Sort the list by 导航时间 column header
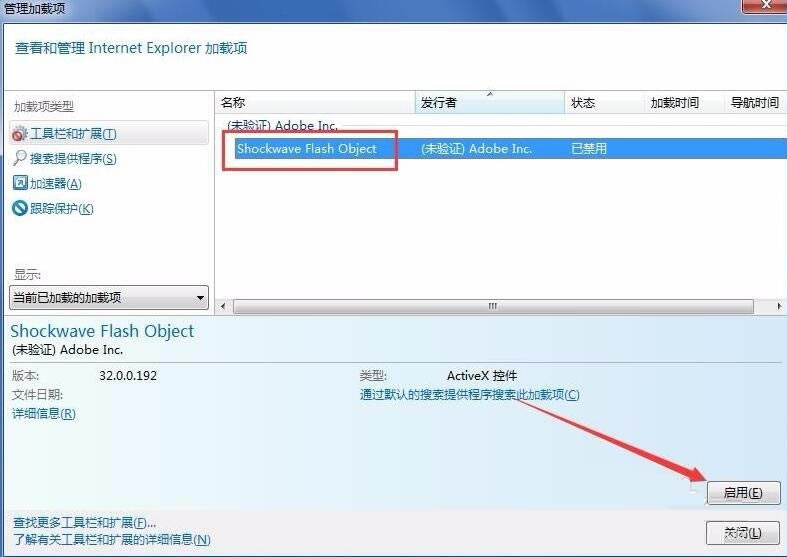This screenshot has width=787, height=557. pos(755,102)
